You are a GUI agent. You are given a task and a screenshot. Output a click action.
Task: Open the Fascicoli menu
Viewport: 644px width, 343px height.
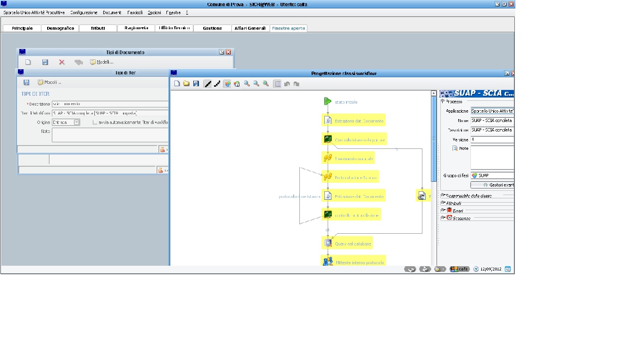click(x=135, y=13)
